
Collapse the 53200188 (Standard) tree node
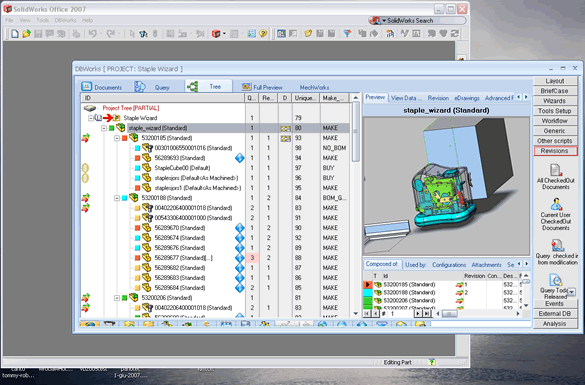coord(117,198)
